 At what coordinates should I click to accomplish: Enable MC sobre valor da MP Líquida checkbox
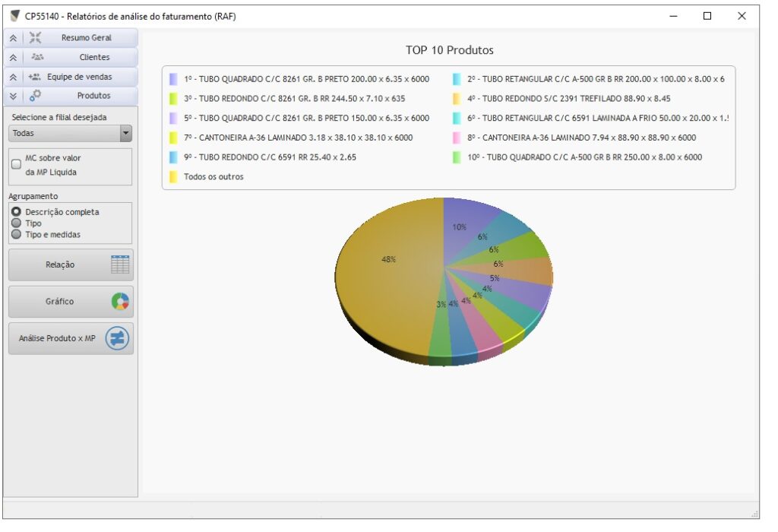pos(17,164)
